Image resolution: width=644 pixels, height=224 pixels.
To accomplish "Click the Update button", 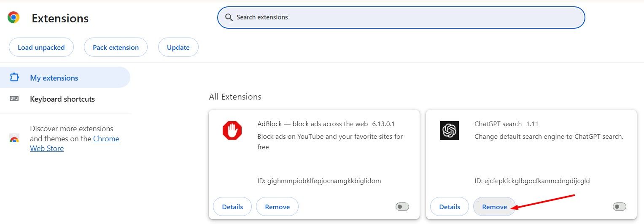I will (178, 47).
